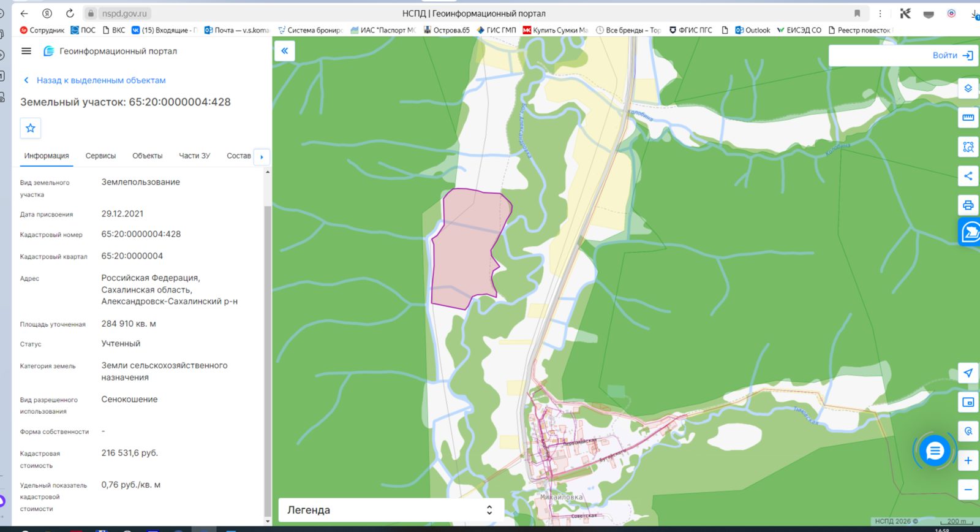Click the highlighted pink land parcel on map
The height and width of the screenshot is (532, 980).
[469, 248]
